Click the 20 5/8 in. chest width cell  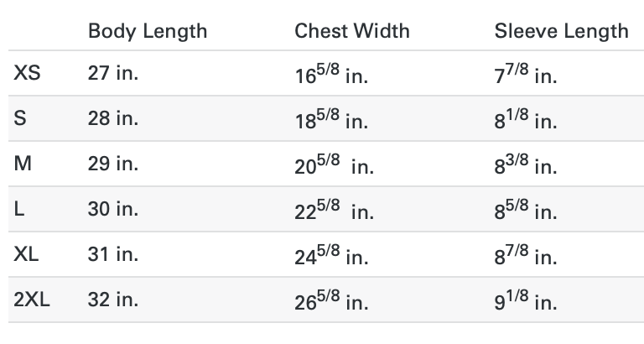(334, 164)
